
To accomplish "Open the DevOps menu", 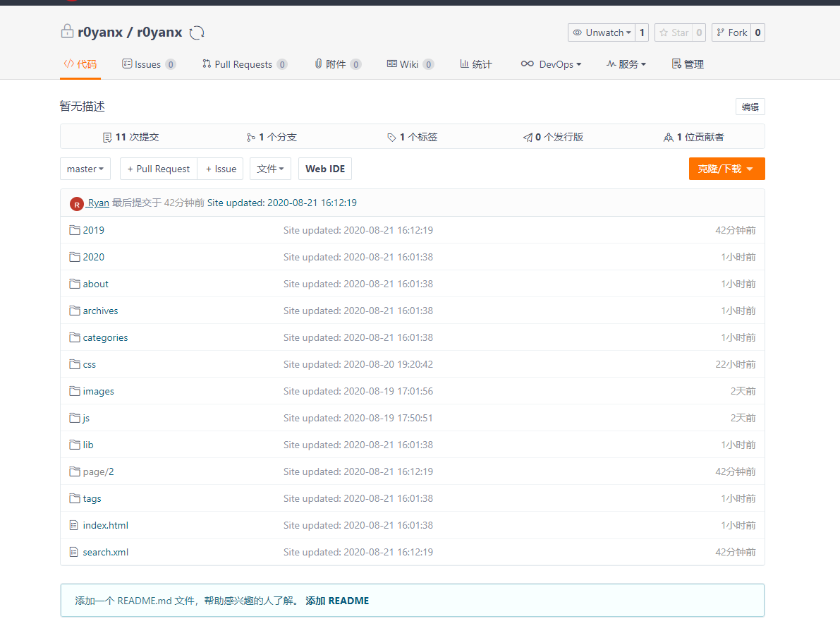I will 552,64.
